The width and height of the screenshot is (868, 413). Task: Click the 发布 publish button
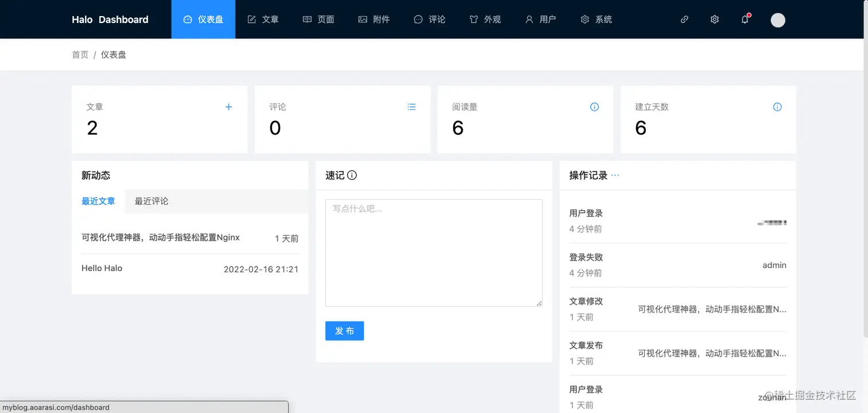[344, 331]
